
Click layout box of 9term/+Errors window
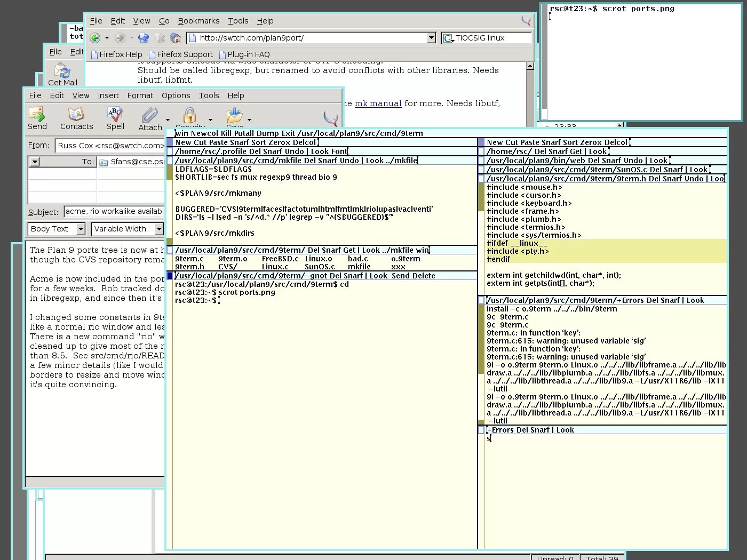(481, 301)
